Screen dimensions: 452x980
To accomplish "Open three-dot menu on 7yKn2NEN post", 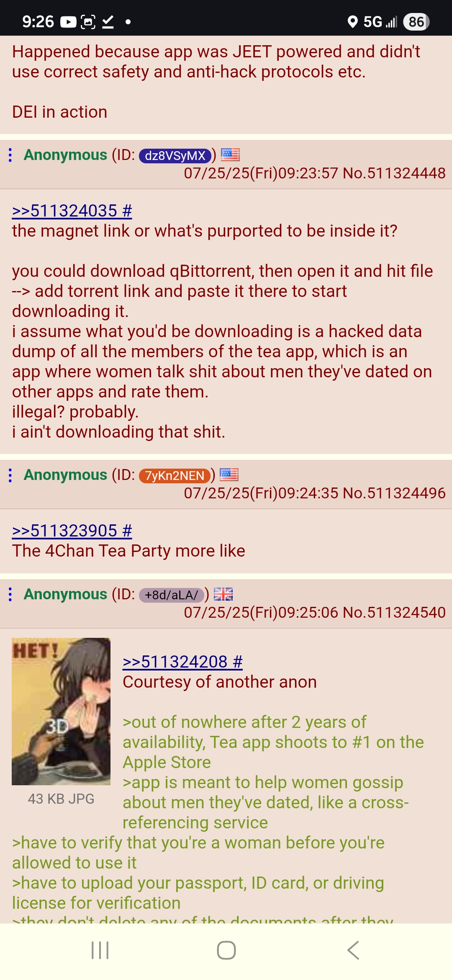I will click(10, 475).
